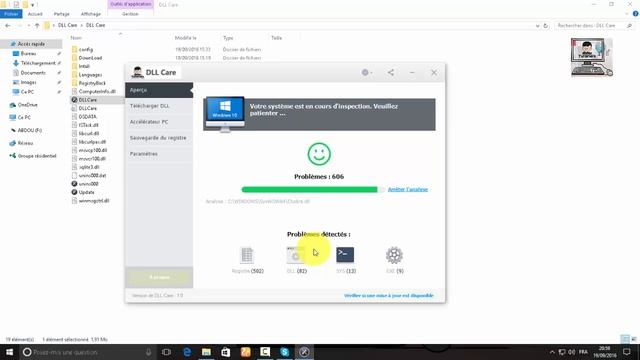Image resolution: width=640 pixels, height=360 pixels.
Task: Show hidden tray icons with the chevron
Action: coord(552,352)
